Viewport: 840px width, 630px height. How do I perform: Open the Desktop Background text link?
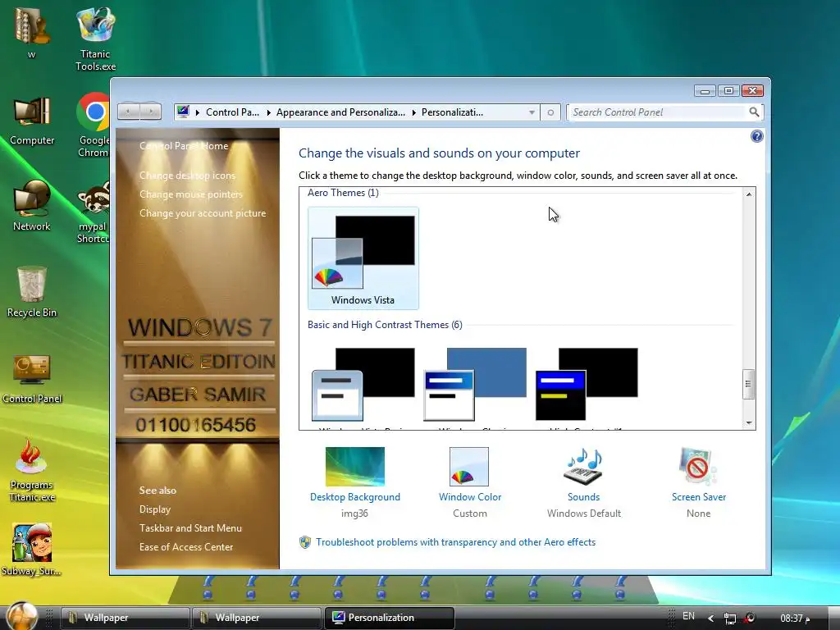(x=354, y=496)
